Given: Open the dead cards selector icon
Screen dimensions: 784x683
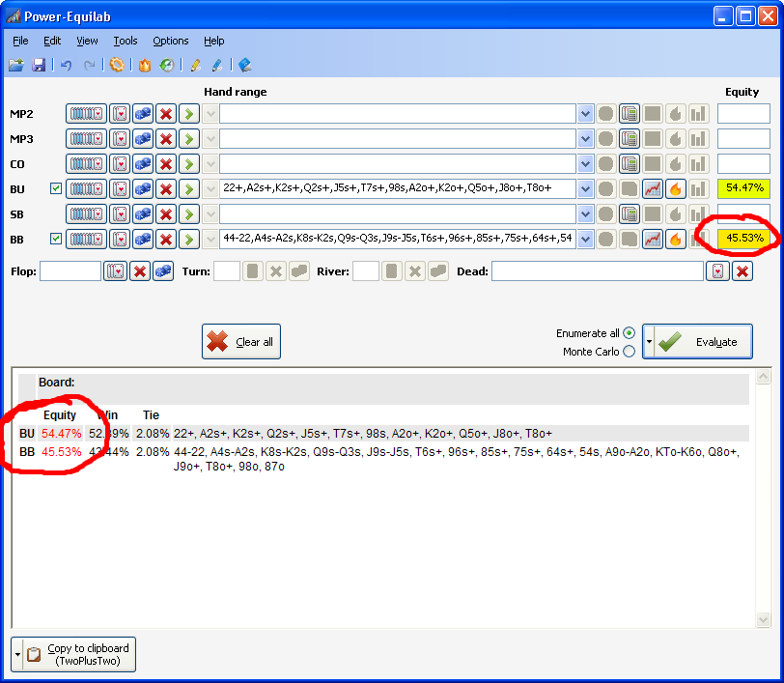Looking at the screenshot, I should coord(718,271).
